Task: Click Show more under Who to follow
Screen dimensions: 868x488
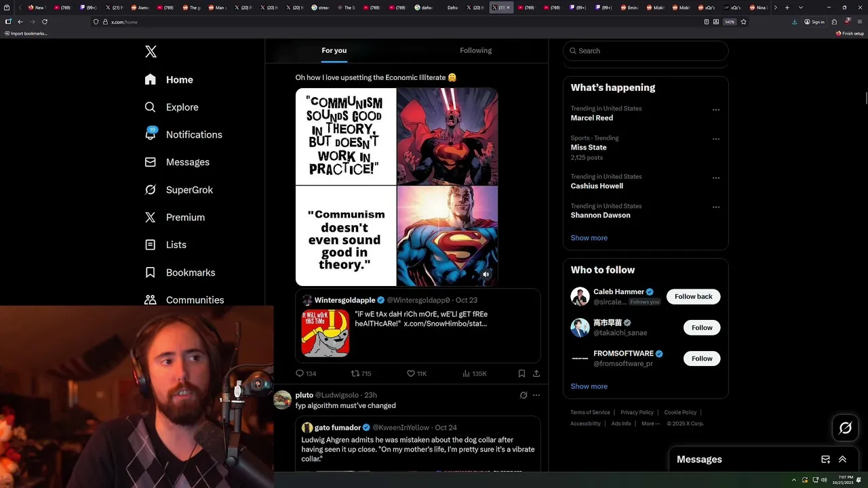Action: (589, 386)
